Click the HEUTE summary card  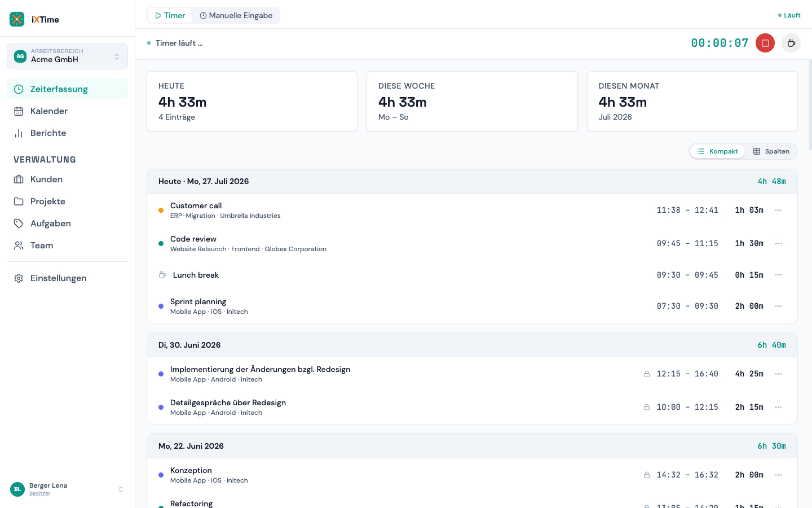click(252, 102)
